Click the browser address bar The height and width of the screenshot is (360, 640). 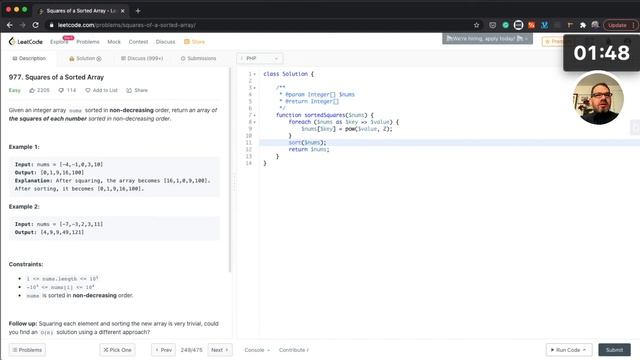(261, 25)
